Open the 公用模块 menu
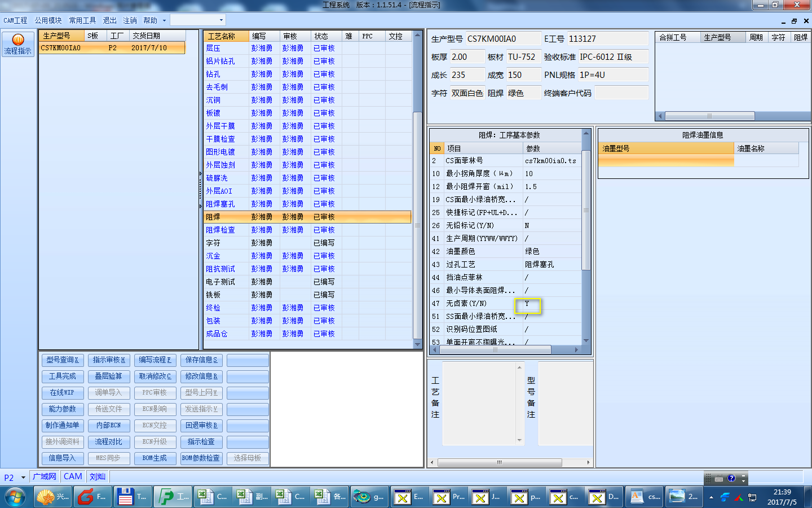 [48, 20]
